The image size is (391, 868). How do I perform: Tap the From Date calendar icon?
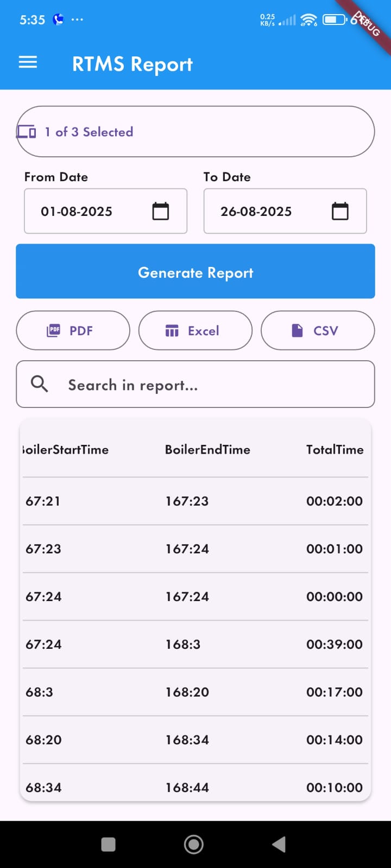pyautogui.click(x=161, y=211)
